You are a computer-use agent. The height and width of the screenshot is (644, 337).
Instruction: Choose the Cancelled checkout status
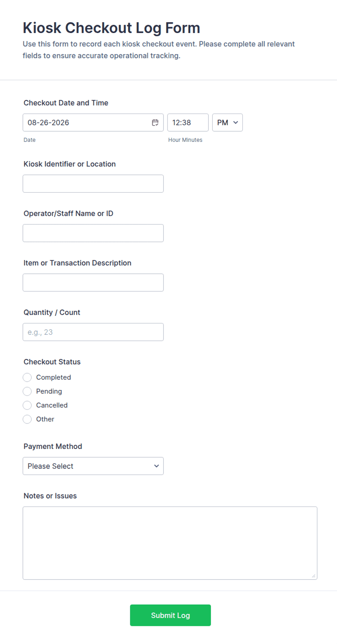point(27,405)
